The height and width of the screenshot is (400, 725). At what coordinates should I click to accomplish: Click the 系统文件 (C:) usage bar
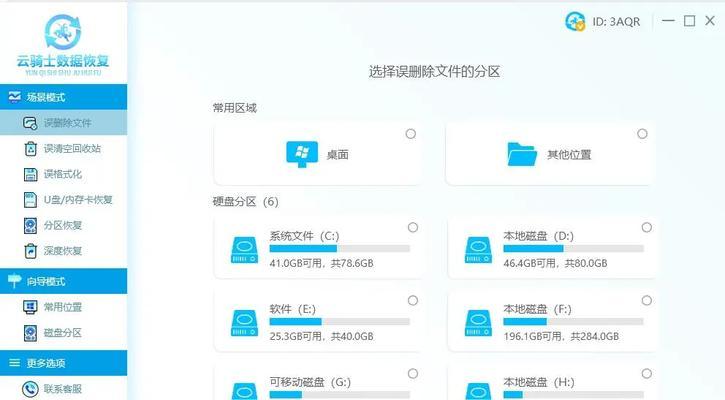[x=340, y=249]
